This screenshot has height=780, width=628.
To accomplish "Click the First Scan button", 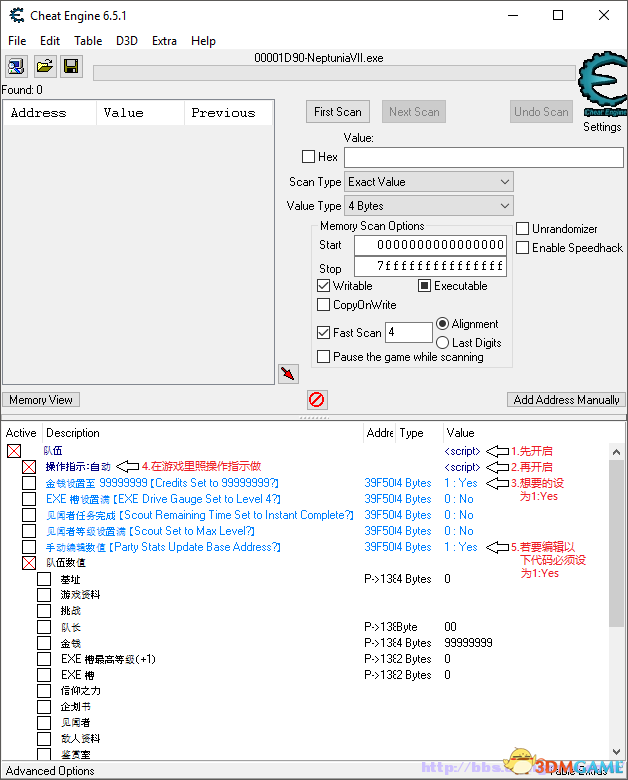I will [x=338, y=112].
